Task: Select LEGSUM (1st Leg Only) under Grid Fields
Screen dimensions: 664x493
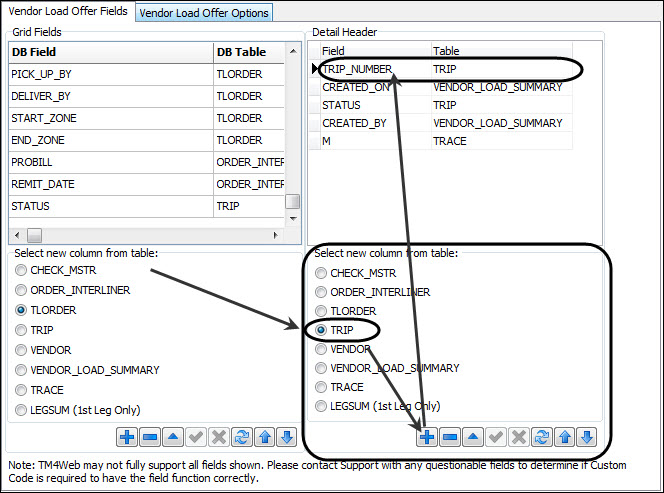Action: tap(22, 410)
